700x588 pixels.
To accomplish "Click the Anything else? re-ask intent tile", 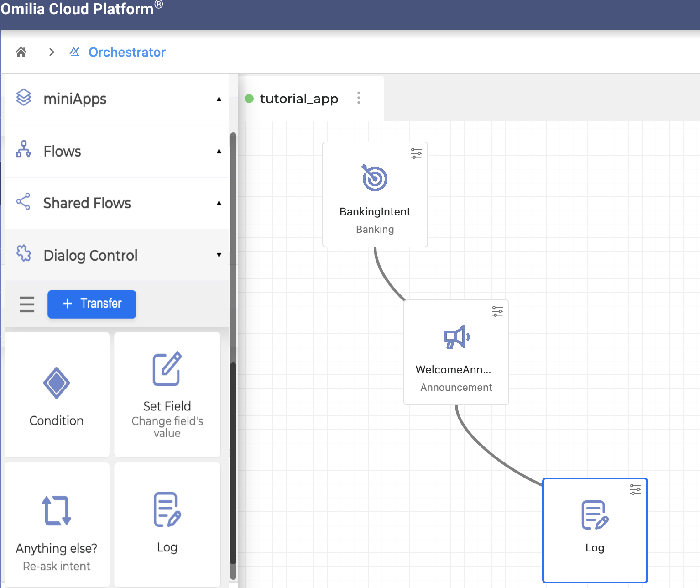I will 57,525.
